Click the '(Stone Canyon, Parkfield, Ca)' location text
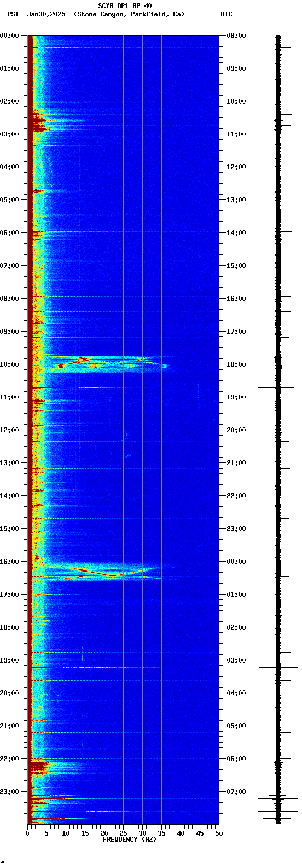Image resolution: width=302 pixels, height=868 pixels. [x=129, y=14]
